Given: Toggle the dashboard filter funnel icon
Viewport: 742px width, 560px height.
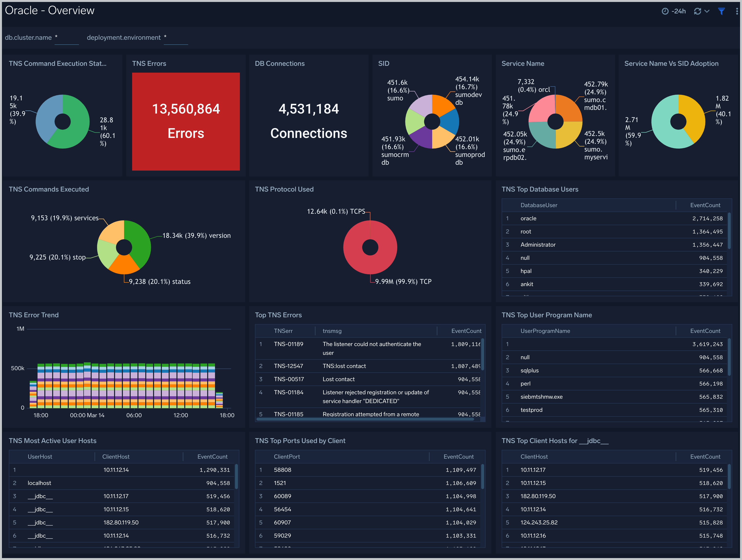Looking at the screenshot, I should (721, 11).
